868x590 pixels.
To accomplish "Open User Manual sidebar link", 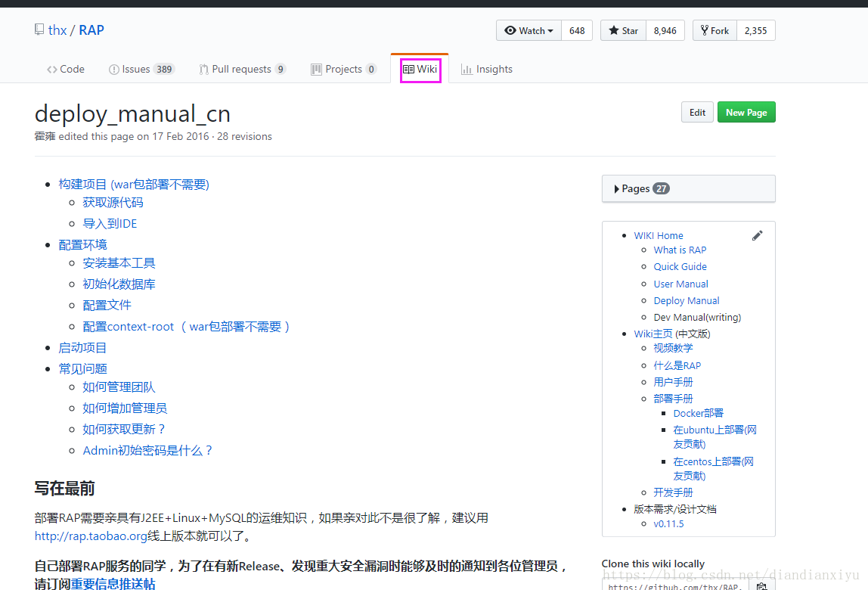I will [x=680, y=284].
